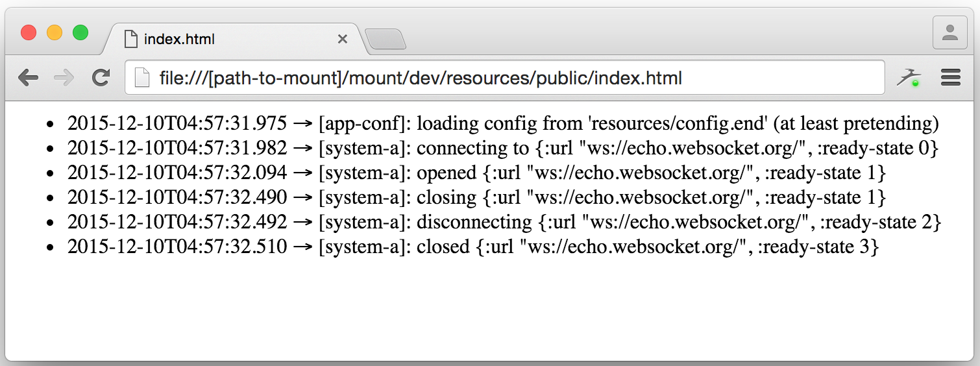Minimize the window using yellow button
The image size is (980, 366).
[x=55, y=32]
